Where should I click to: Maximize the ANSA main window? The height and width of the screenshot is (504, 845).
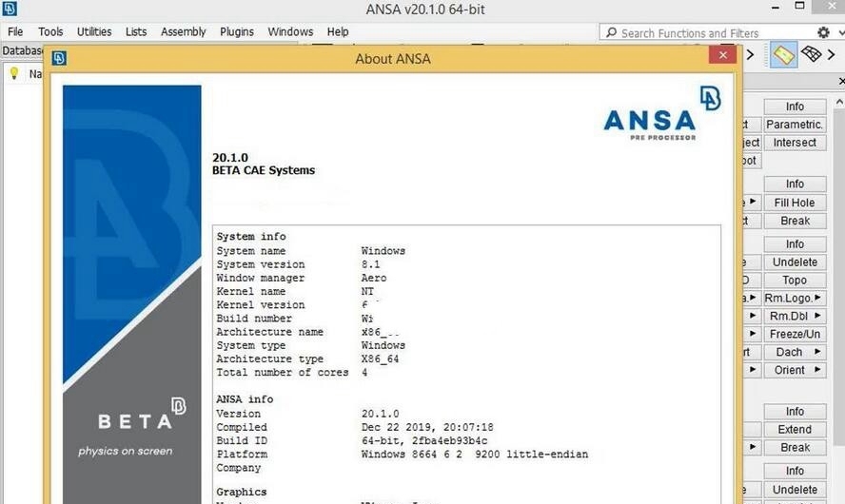799,6
